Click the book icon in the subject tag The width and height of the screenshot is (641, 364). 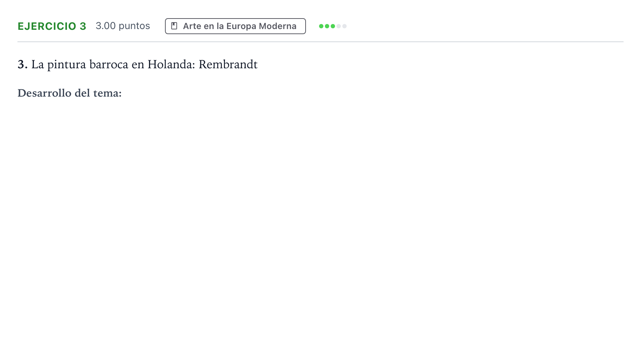[x=174, y=26]
